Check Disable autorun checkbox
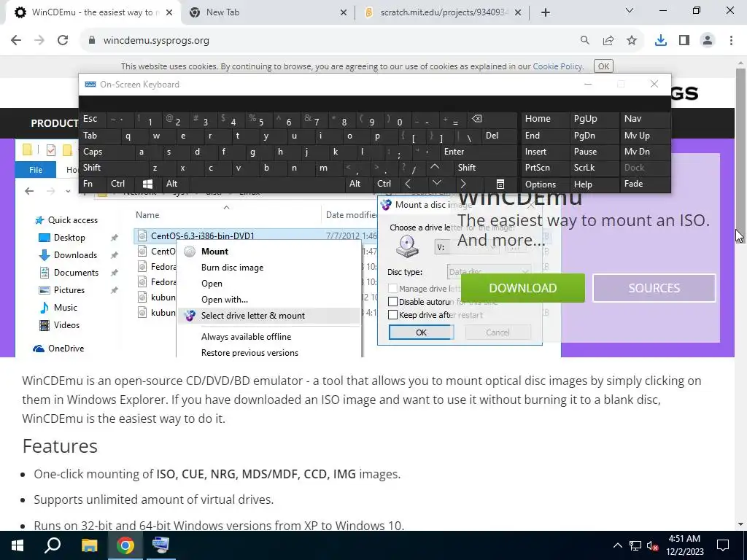 [x=392, y=302]
